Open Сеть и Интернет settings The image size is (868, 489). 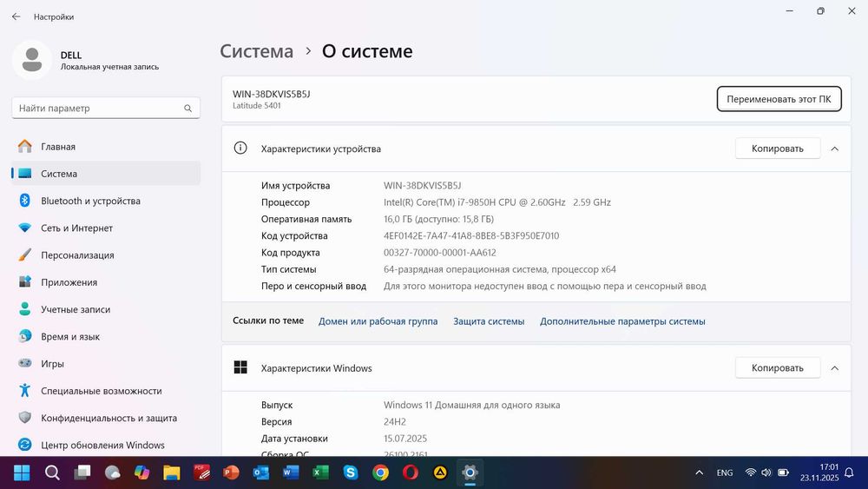[x=106, y=228]
